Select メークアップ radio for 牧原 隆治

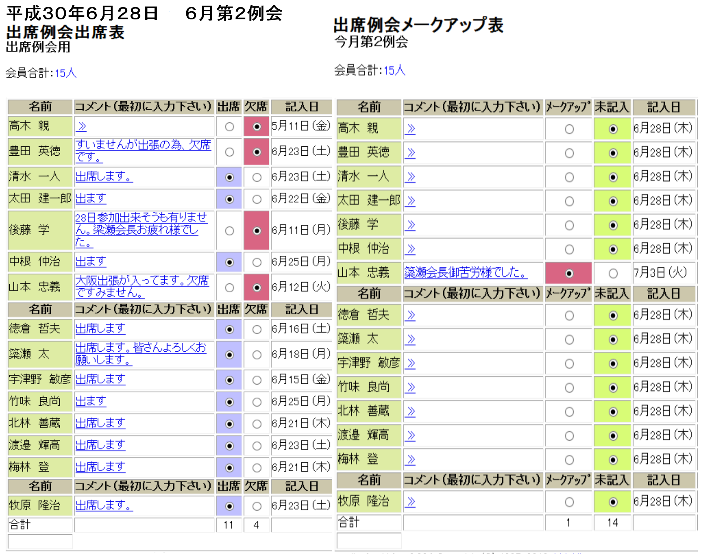(569, 502)
